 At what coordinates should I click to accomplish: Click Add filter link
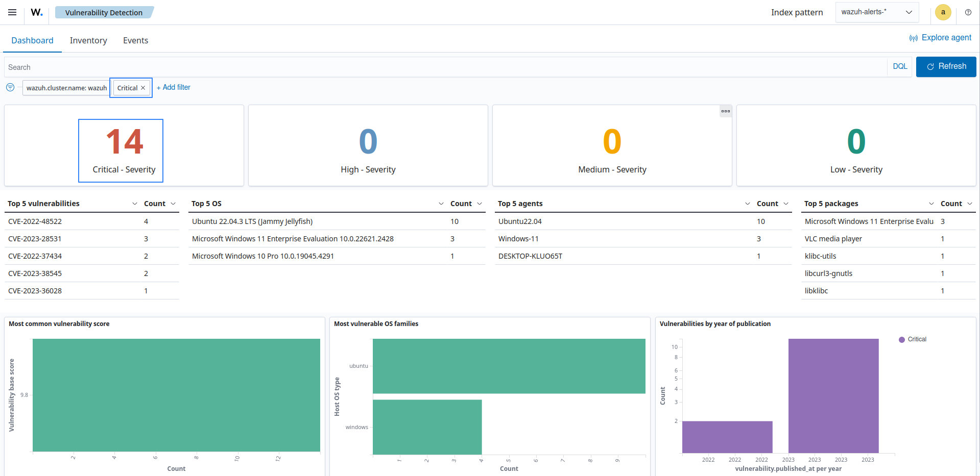coord(174,87)
